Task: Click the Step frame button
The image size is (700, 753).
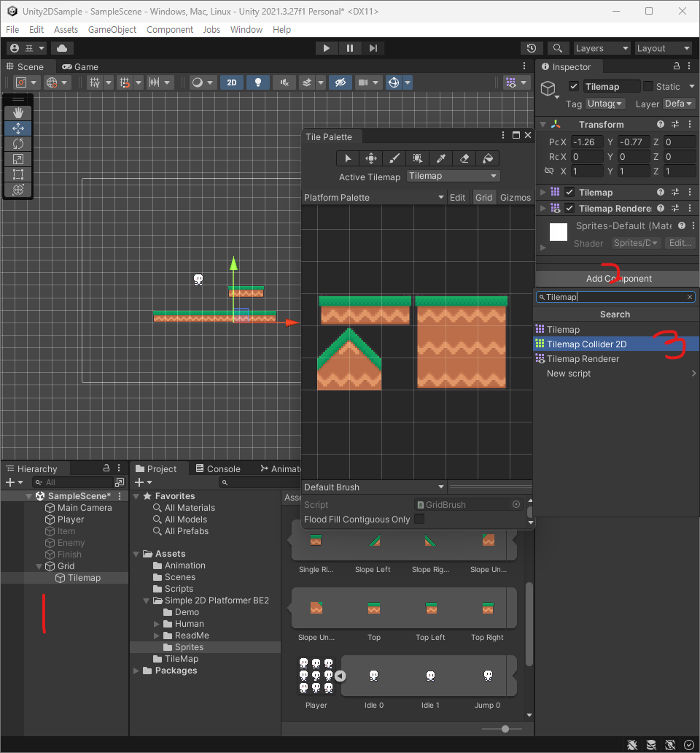Action: (373, 48)
